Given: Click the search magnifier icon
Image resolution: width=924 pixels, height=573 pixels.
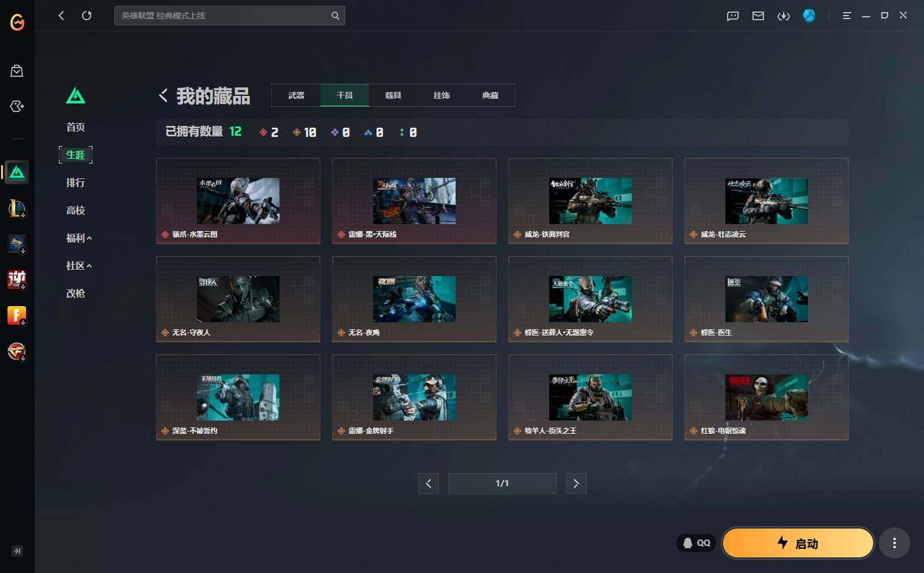Looking at the screenshot, I should click(x=335, y=16).
